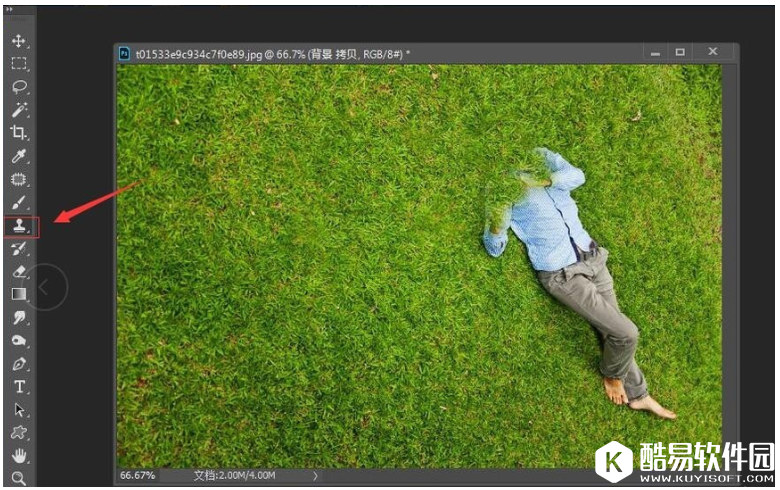Open status bar document info arrow menu
The height and width of the screenshot is (490, 780).
(x=315, y=476)
